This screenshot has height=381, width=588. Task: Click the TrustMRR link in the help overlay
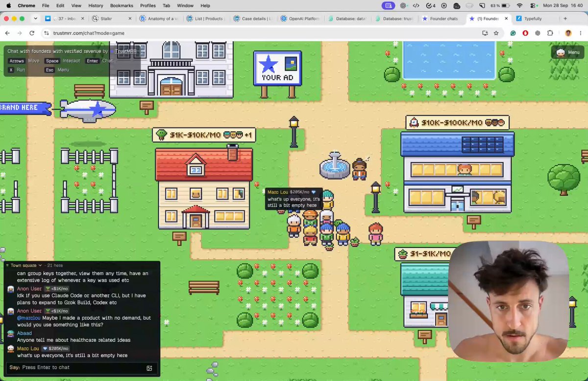click(x=125, y=51)
